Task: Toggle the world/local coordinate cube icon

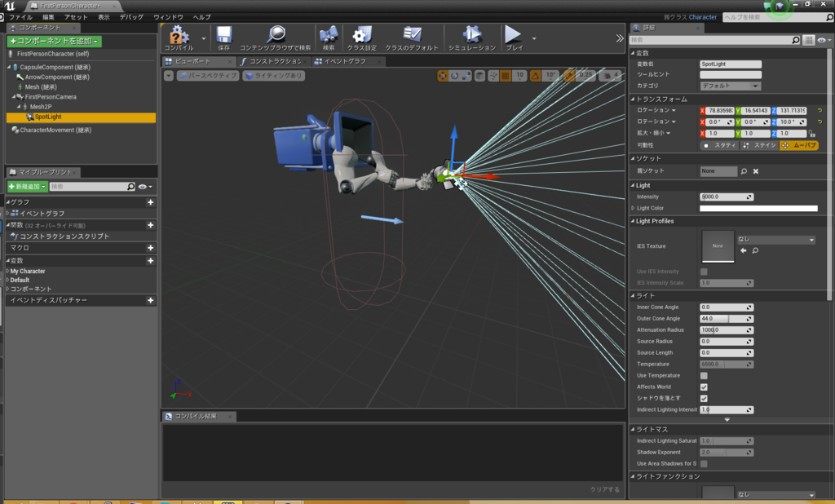Action: click(x=479, y=76)
